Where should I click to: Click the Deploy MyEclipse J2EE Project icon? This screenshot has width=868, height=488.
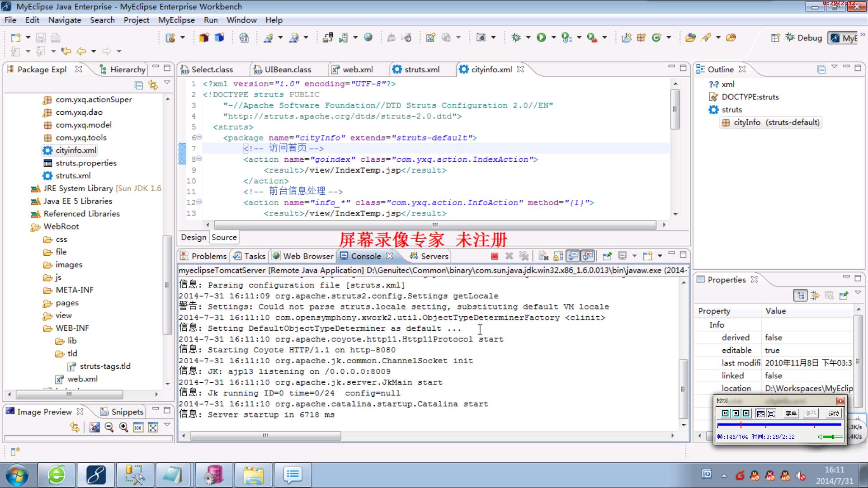click(x=328, y=38)
